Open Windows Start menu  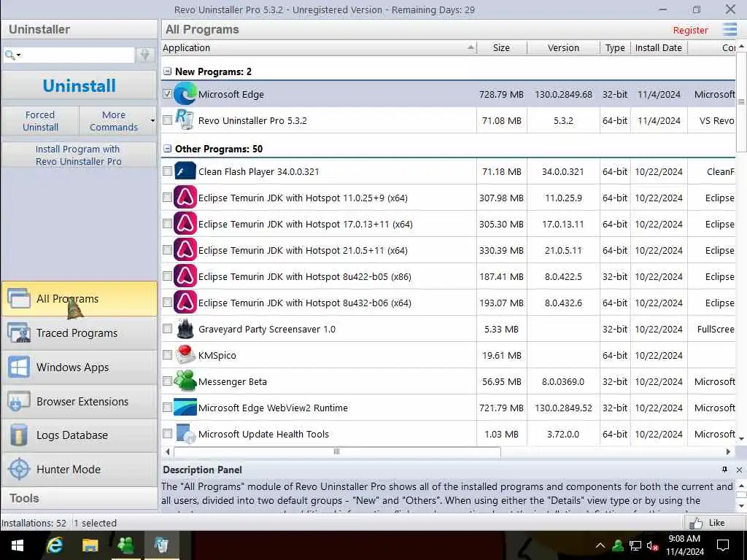[18, 545]
